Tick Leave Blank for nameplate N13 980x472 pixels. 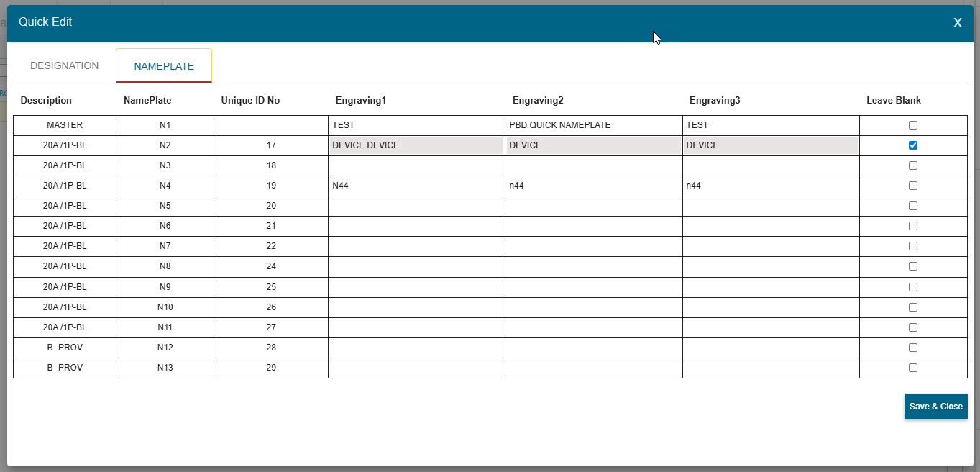913,368
